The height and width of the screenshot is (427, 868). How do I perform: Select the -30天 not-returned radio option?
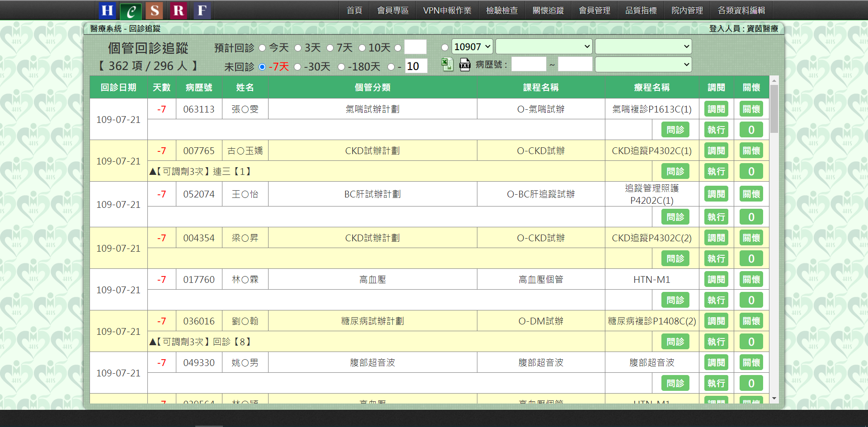[297, 67]
